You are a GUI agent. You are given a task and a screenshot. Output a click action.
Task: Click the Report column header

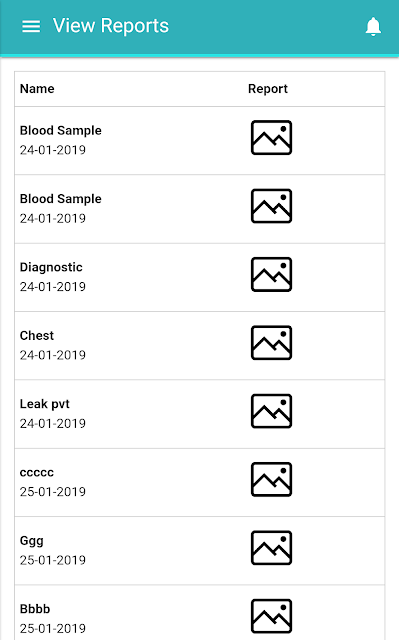tap(268, 89)
